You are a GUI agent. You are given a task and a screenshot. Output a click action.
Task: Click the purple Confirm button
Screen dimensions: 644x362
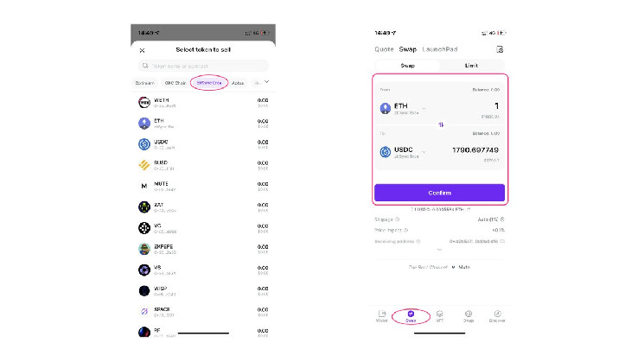click(x=439, y=193)
